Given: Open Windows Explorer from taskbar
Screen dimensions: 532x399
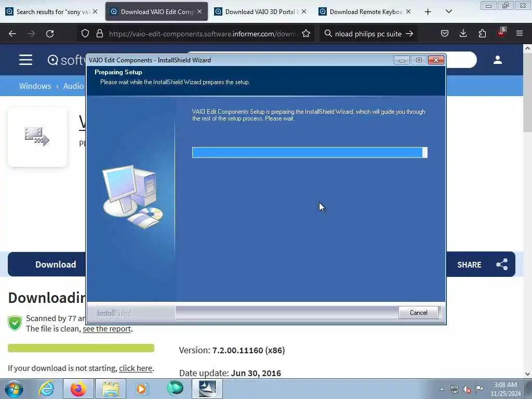Looking at the screenshot, I should click(x=111, y=389).
